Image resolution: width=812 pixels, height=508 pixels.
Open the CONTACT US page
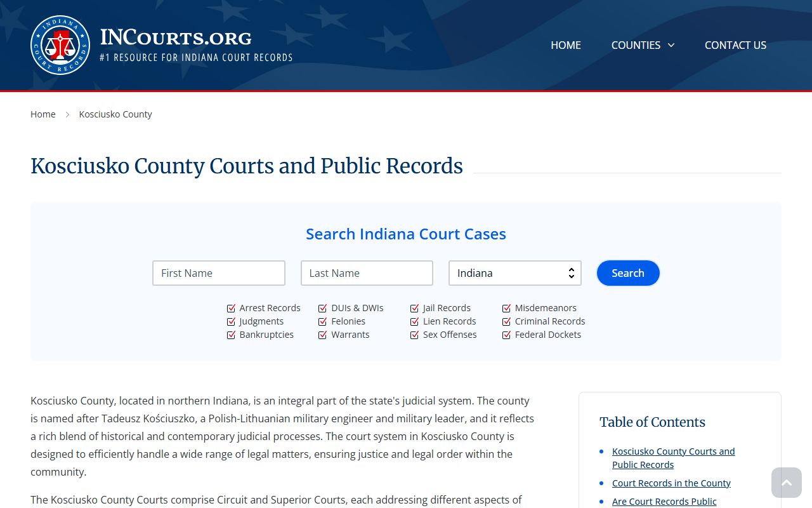[735, 45]
